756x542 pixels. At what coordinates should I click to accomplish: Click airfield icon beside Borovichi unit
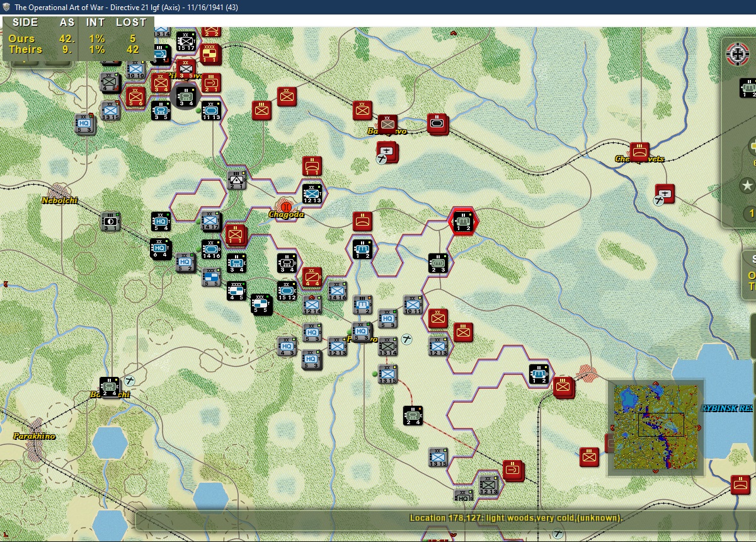tap(130, 381)
